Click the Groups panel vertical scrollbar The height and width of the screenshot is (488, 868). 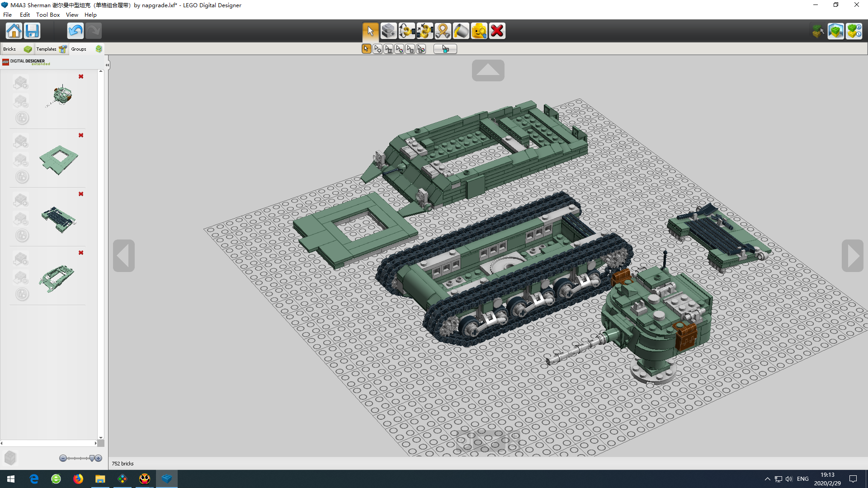coord(101,254)
